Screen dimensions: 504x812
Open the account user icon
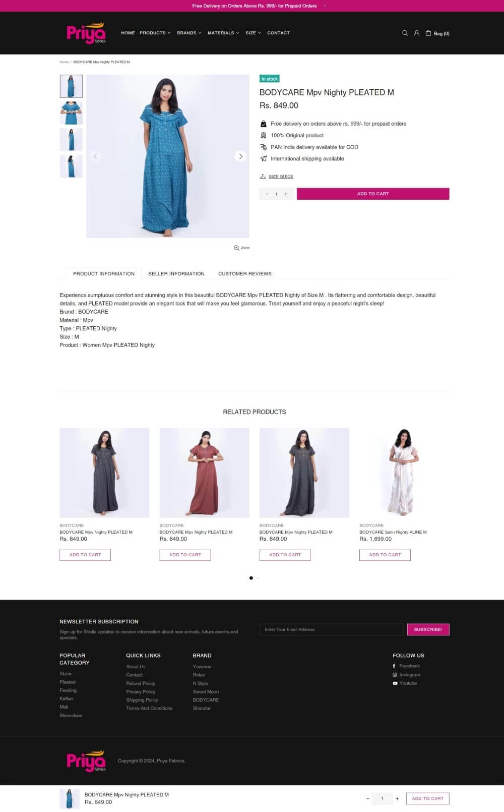[x=416, y=33]
